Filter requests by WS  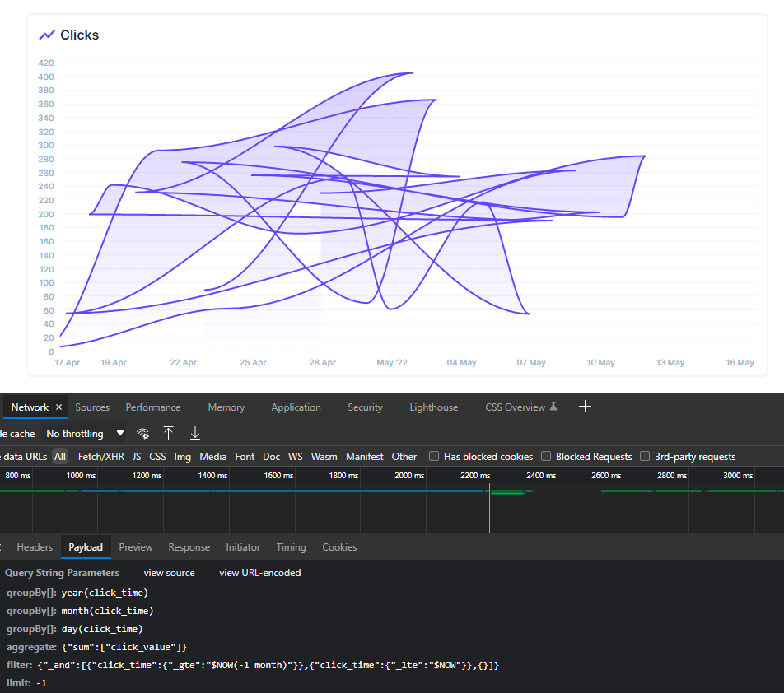coord(296,457)
